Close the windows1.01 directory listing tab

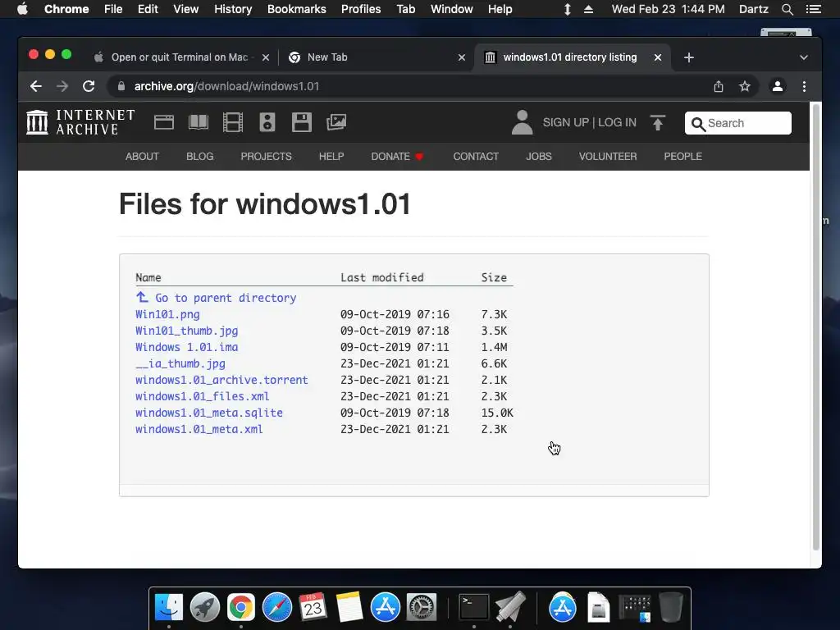(x=658, y=57)
